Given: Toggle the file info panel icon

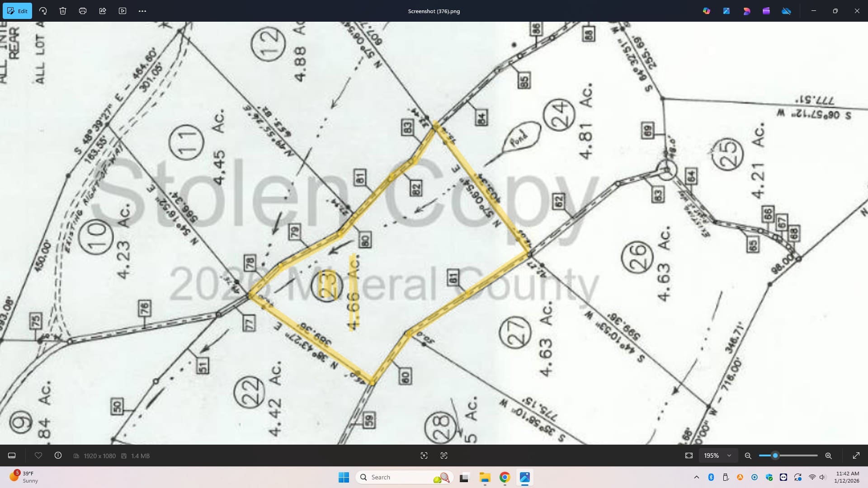Looking at the screenshot, I should [x=58, y=455].
